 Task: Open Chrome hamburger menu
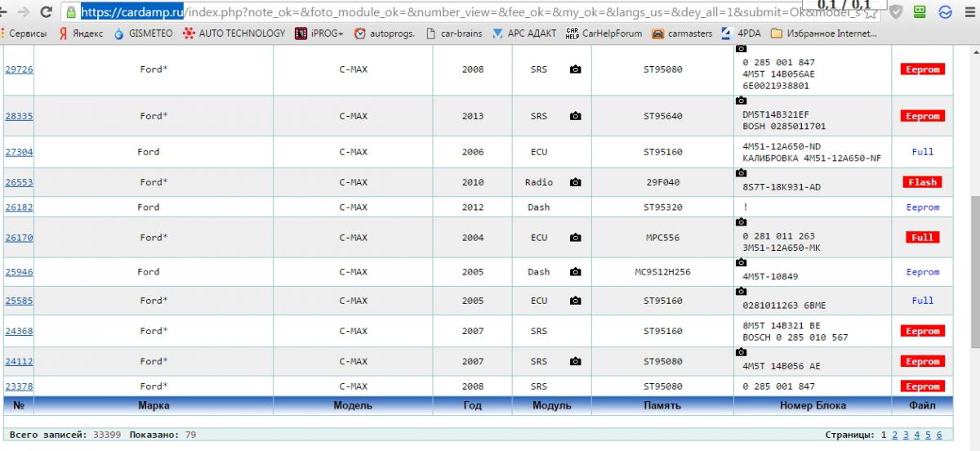tap(969, 12)
